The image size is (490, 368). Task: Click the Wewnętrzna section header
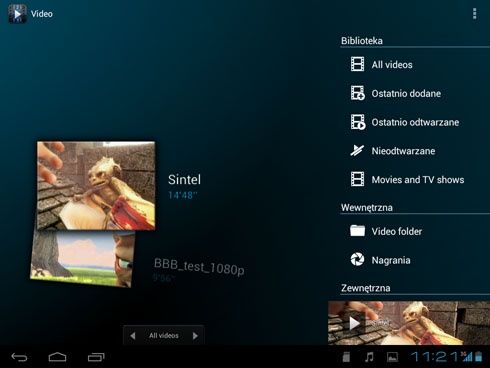[x=367, y=207]
